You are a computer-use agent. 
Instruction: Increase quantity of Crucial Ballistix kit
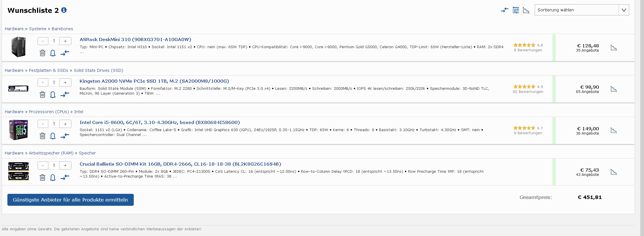[65, 165]
